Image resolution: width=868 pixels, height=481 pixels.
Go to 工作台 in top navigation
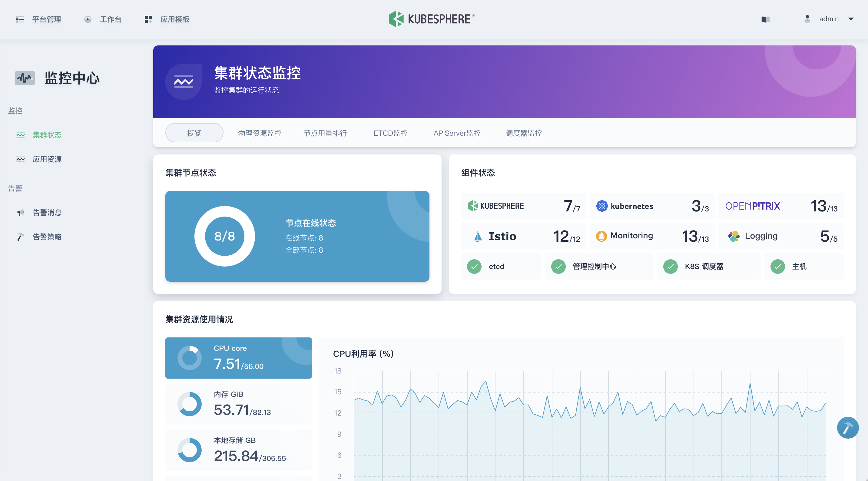[x=111, y=19]
